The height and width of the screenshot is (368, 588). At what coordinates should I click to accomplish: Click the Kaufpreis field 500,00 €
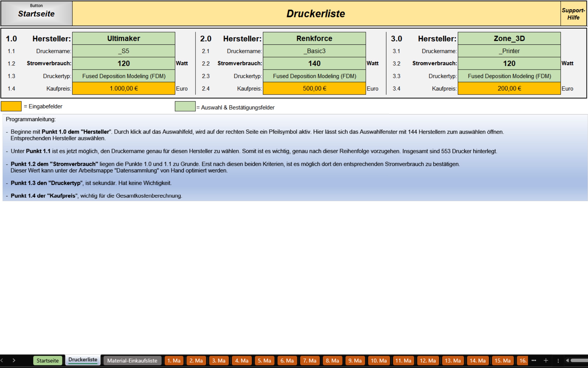[x=314, y=88]
